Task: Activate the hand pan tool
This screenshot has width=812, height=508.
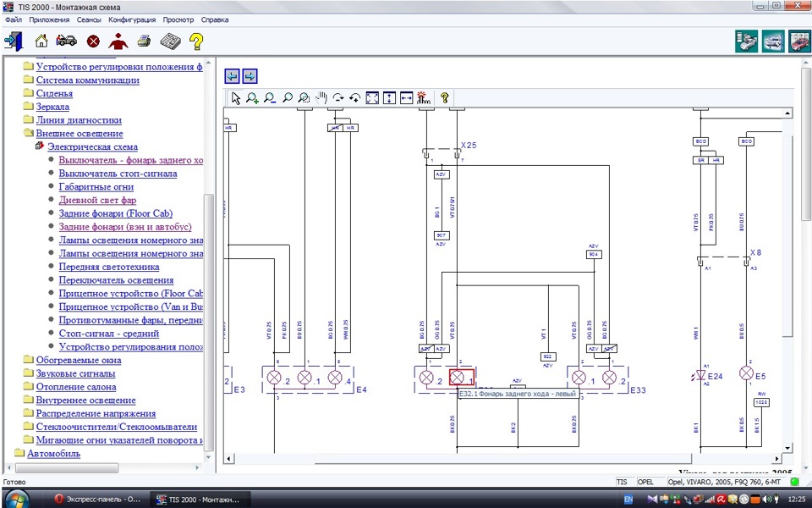Action: (x=321, y=97)
